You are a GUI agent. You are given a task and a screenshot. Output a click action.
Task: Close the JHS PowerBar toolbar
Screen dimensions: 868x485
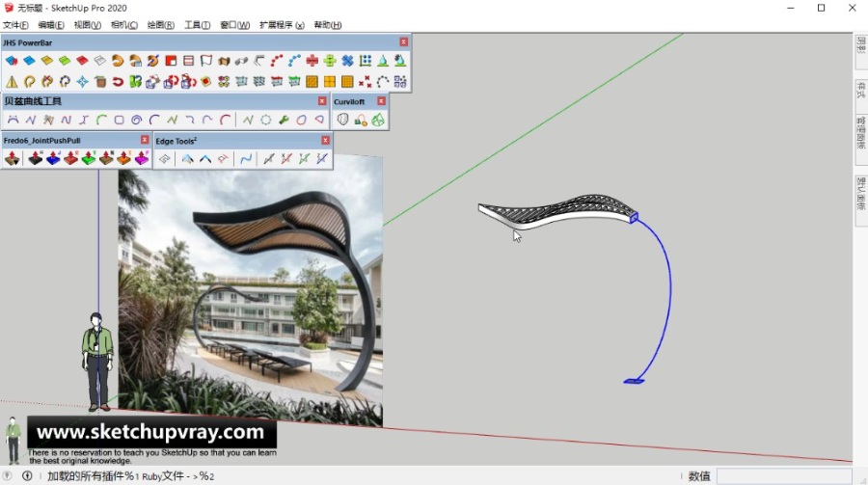tap(403, 42)
